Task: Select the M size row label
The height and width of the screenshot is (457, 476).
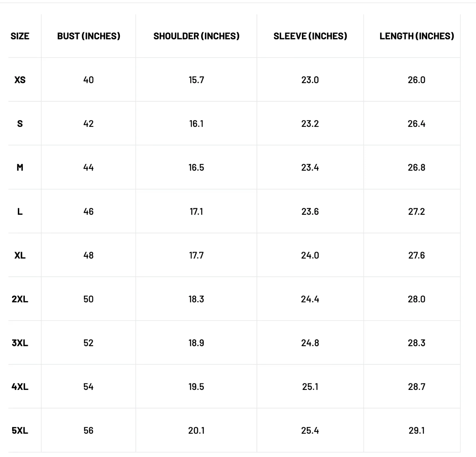Action: pyautogui.click(x=20, y=168)
